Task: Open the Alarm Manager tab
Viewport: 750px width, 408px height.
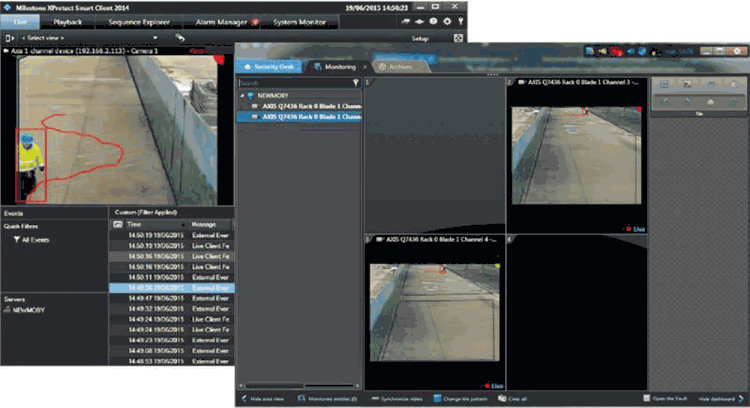Action: [x=221, y=22]
